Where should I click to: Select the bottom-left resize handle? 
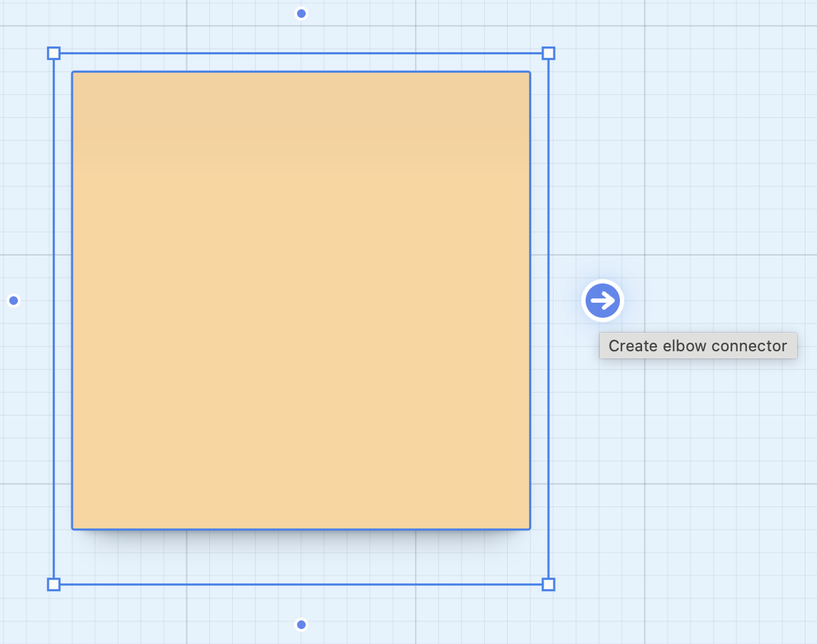click(x=54, y=585)
